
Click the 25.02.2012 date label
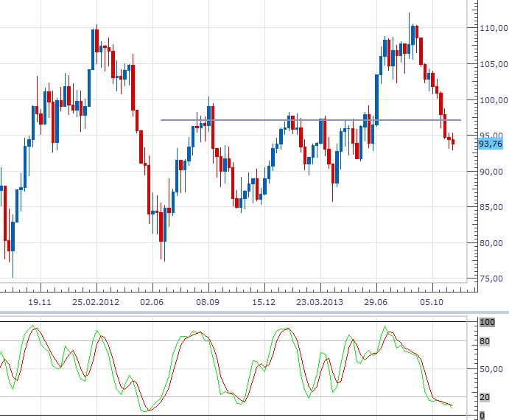96,302
